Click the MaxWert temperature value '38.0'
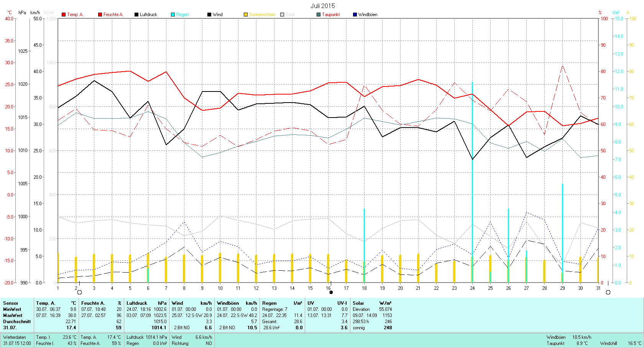Screen dimensions: 644x348 point(72,315)
